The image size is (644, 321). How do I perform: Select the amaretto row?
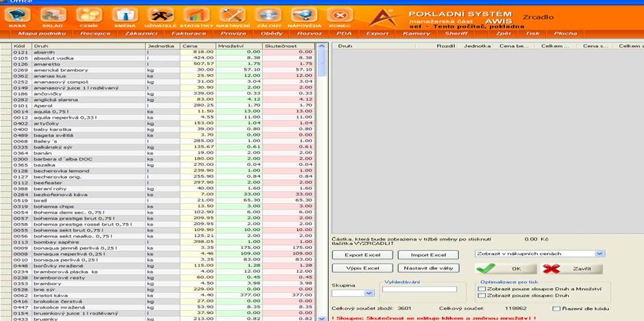click(158, 64)
